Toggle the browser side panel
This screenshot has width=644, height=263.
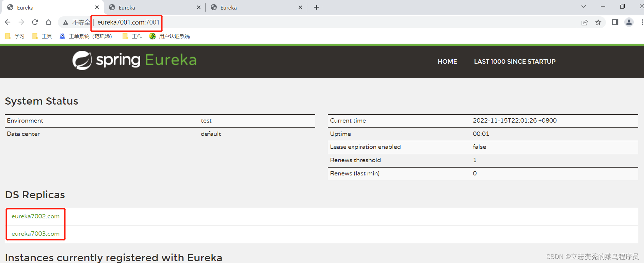pyautogui.click(x=615, y=22)
